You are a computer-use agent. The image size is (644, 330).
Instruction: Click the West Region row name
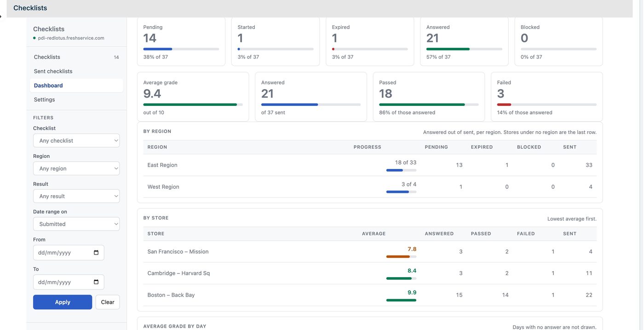pyautogui.click(x=163, y=187)
